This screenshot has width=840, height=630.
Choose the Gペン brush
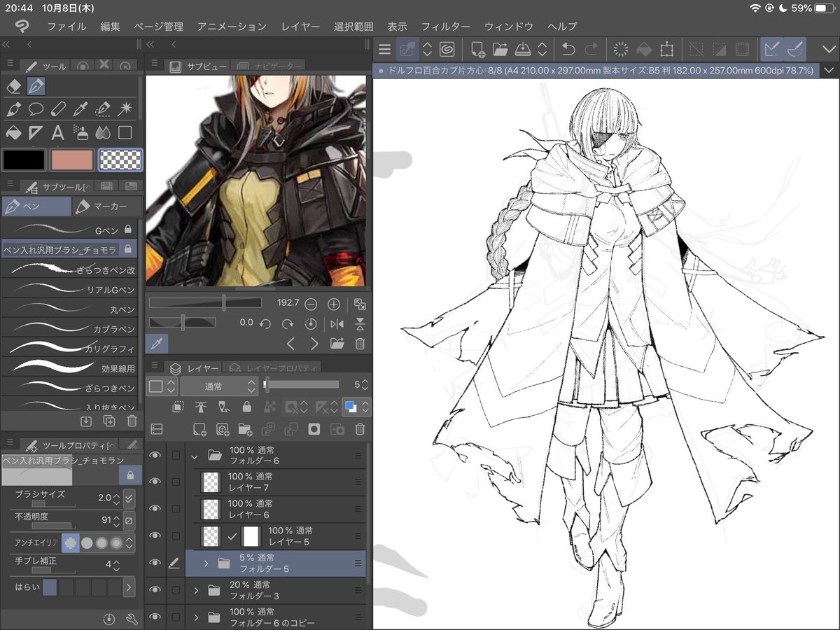(70, 229)
